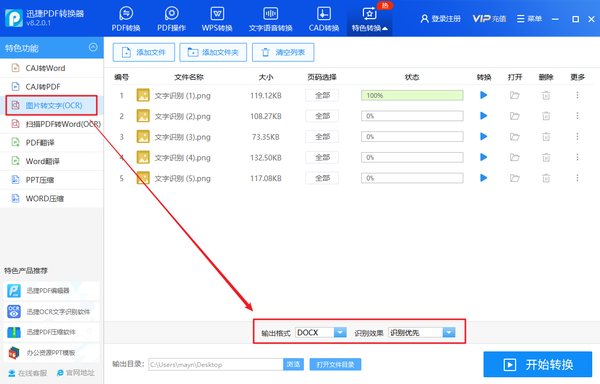Image resolution: width=600 pixels, height=384 pixels.
Task: Delete 文字识别 (5).png using trash icon
Action: click(x=546, y=178)
